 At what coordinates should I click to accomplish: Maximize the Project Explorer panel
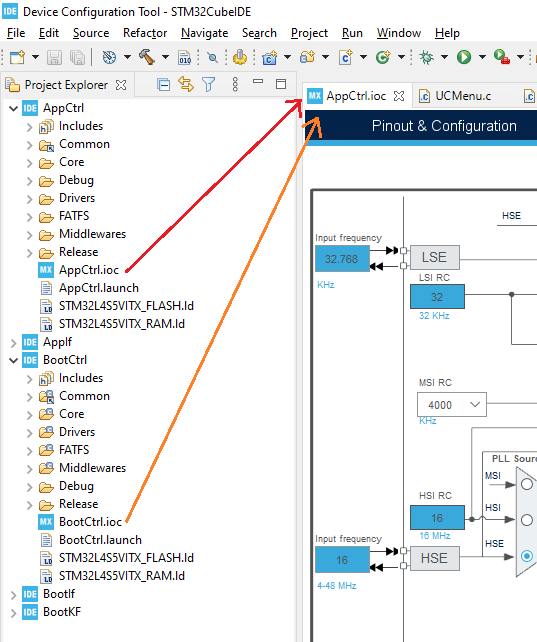click(281, 84)
